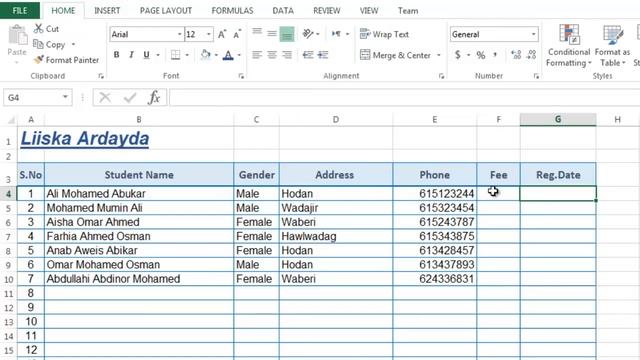Open the Alignment dialog launcher
Screen dimensions: 640x360
point(441,76)
